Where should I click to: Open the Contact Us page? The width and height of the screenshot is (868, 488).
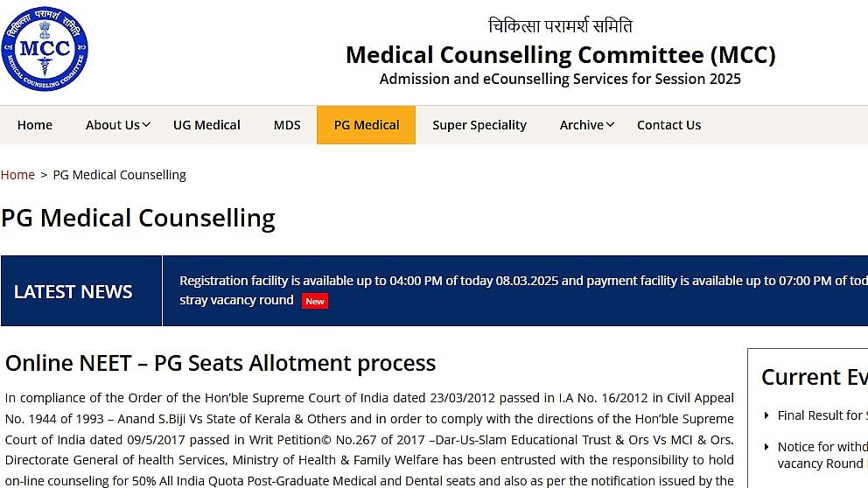(x=668, y=125)
